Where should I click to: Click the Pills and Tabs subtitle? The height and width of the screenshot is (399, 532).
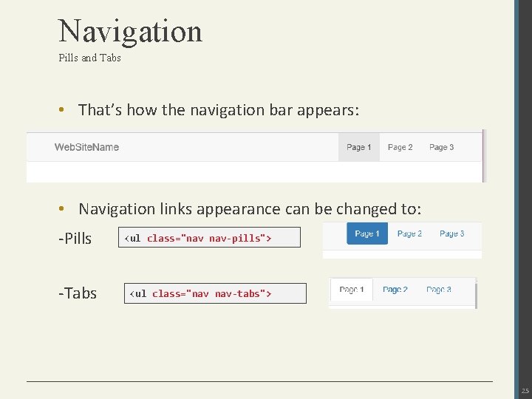(x=89, y=58)
